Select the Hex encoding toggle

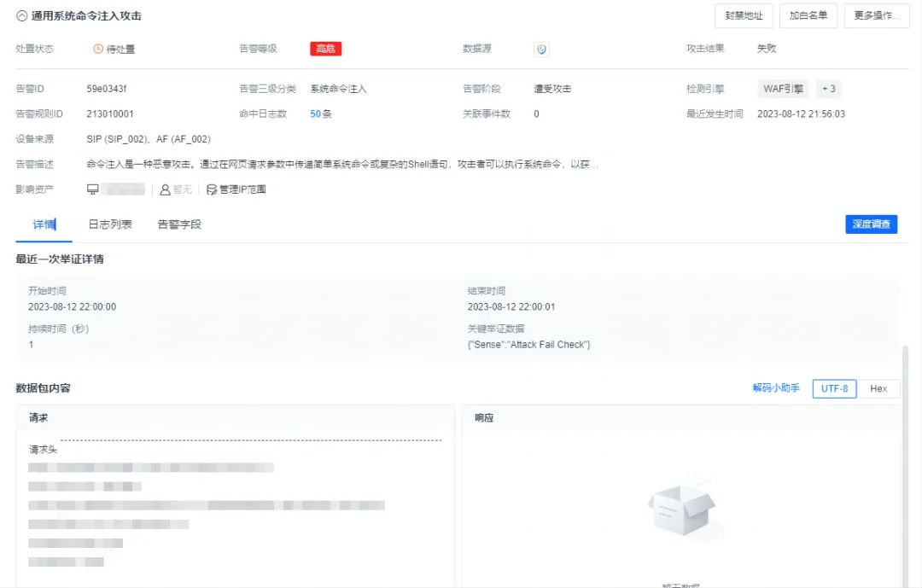pos(878,388)
